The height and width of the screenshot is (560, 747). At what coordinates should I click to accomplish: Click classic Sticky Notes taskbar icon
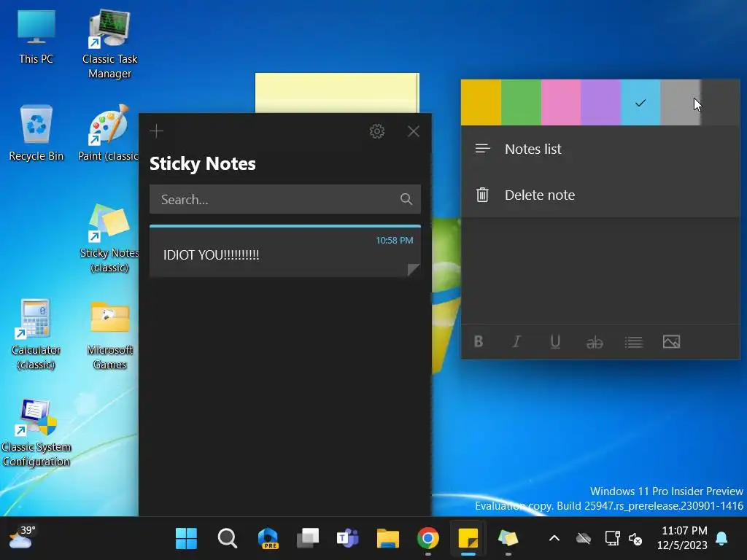click(x=508, y=539)
